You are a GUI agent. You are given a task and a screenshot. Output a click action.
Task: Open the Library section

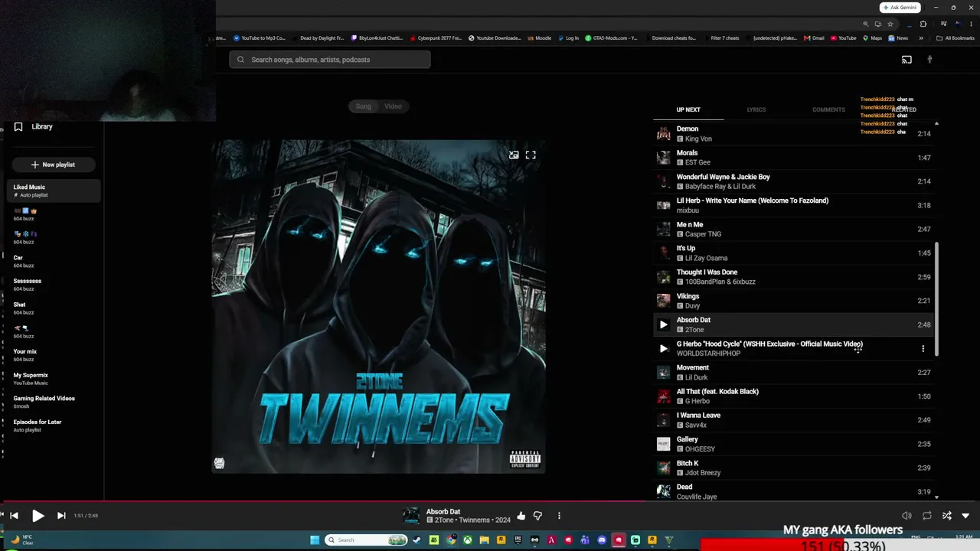34,127
